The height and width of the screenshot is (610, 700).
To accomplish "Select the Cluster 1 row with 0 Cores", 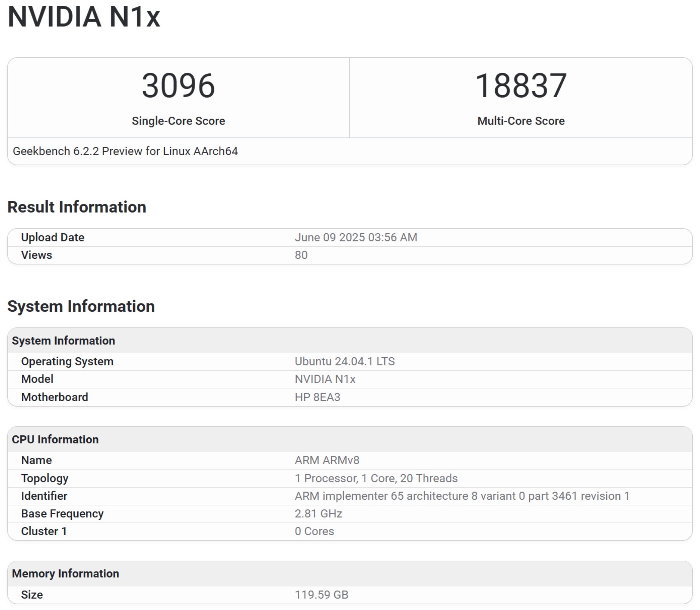I will pyautogui.click(x=314, y=531).
